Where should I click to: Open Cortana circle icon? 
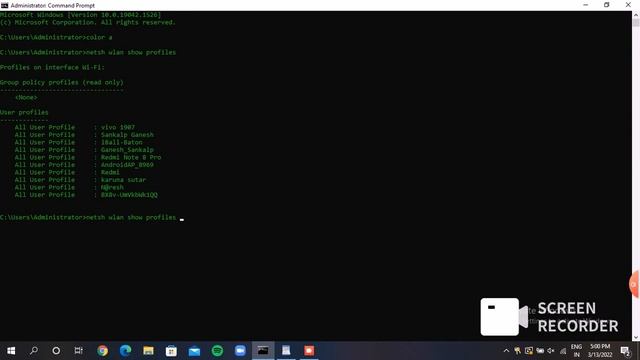pyautogui.click(x=56, y=351)
